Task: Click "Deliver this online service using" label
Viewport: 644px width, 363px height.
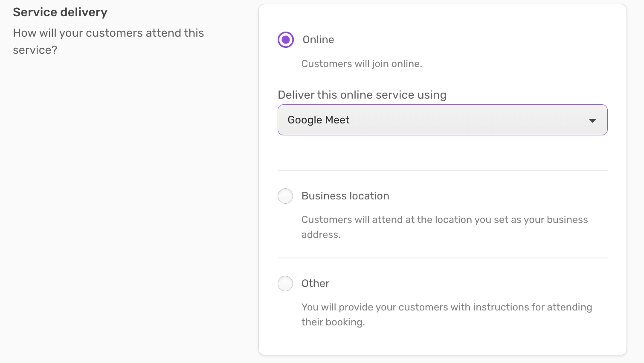Action: (362, 95)
